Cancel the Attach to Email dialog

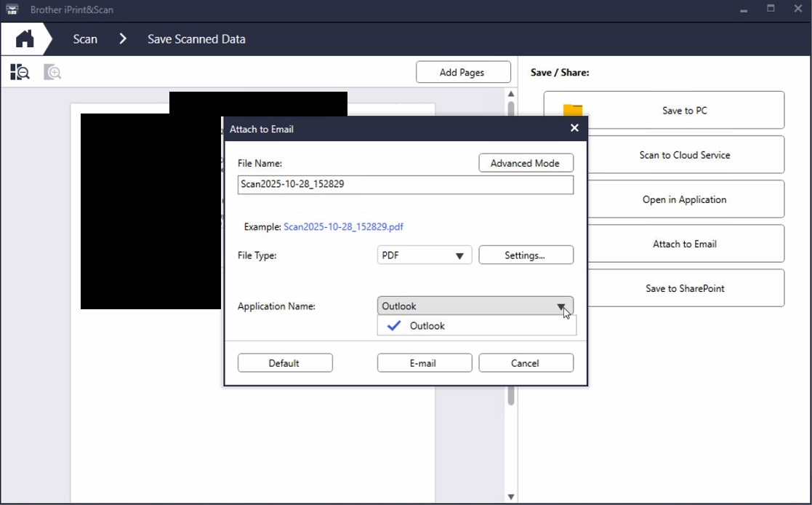coord(525,363)
